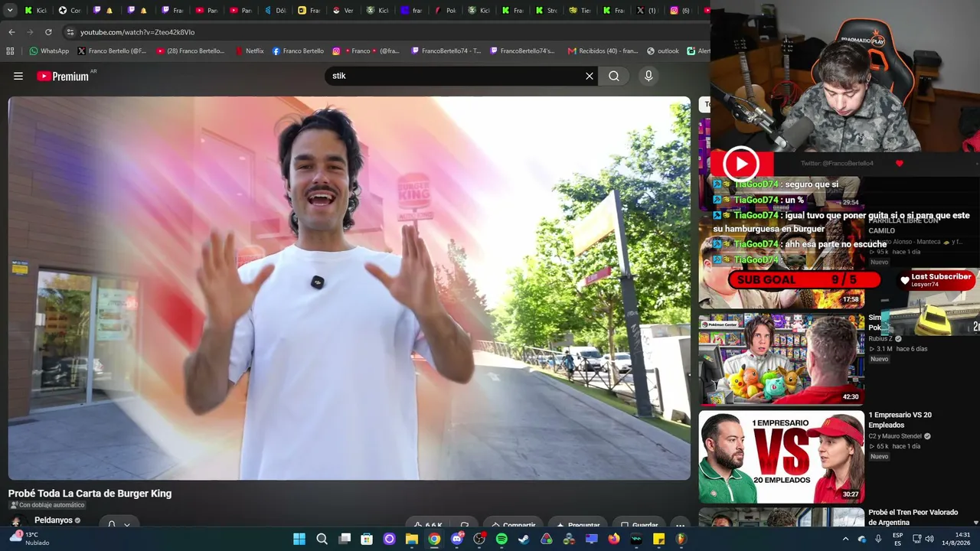
Task: Open Task View in the taskbar
Action: pos(345,539)
